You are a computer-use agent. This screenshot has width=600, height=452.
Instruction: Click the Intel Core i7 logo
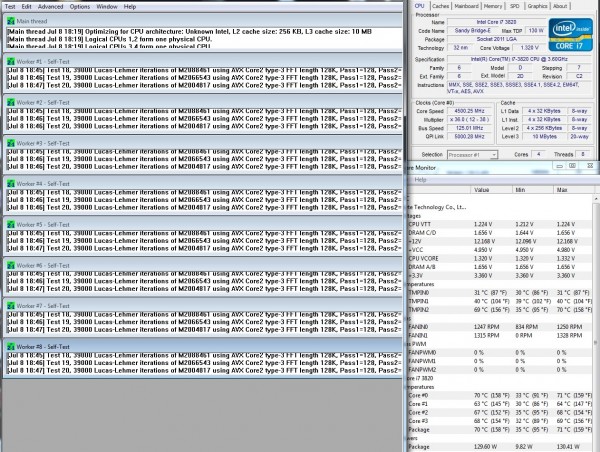click(570, 34)
